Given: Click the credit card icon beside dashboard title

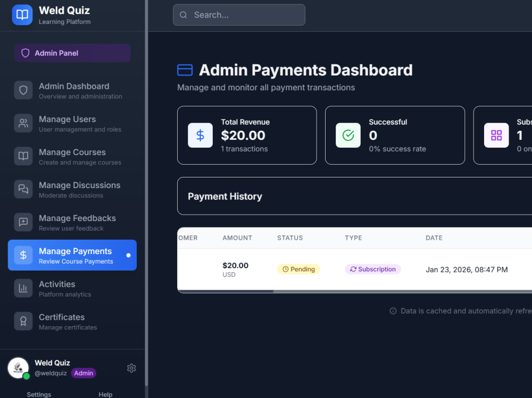Looking at the screenshot, I should [185, 70].
